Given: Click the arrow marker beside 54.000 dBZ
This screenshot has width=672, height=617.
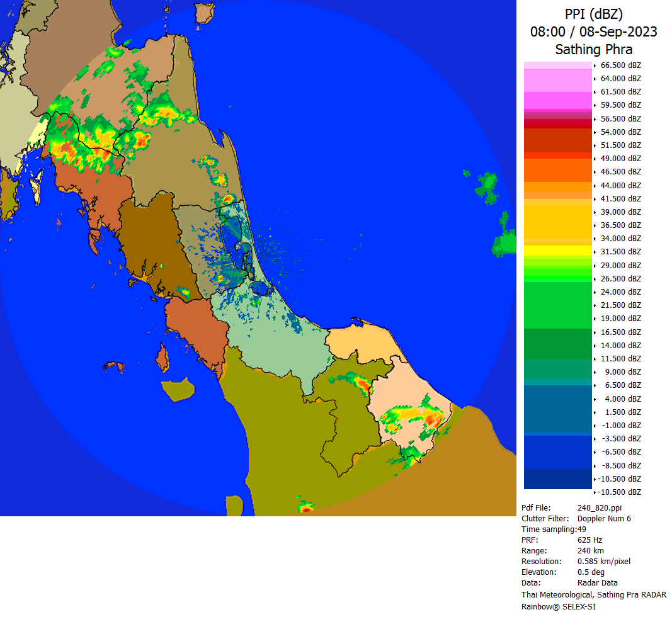Looking at the screenshot, I should (x=595, y=132).
